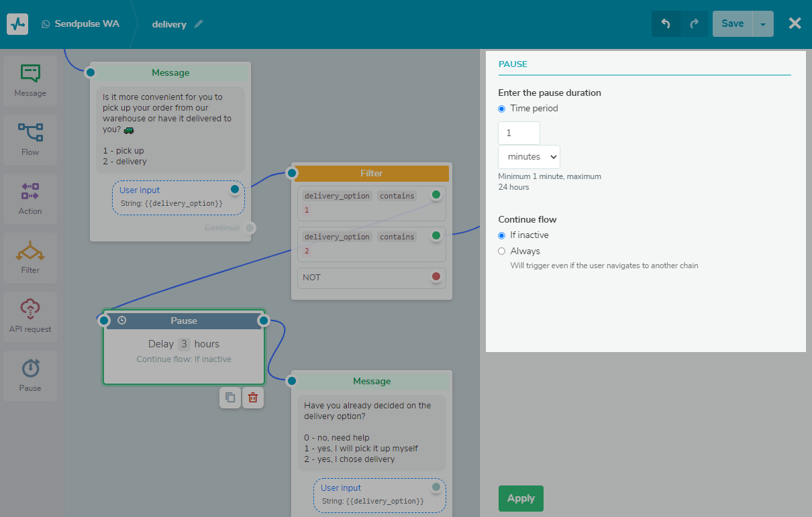This screenshot has height=517, width=812.
Task: Open the minutes unit dropdown
Action: coord(529,157)
